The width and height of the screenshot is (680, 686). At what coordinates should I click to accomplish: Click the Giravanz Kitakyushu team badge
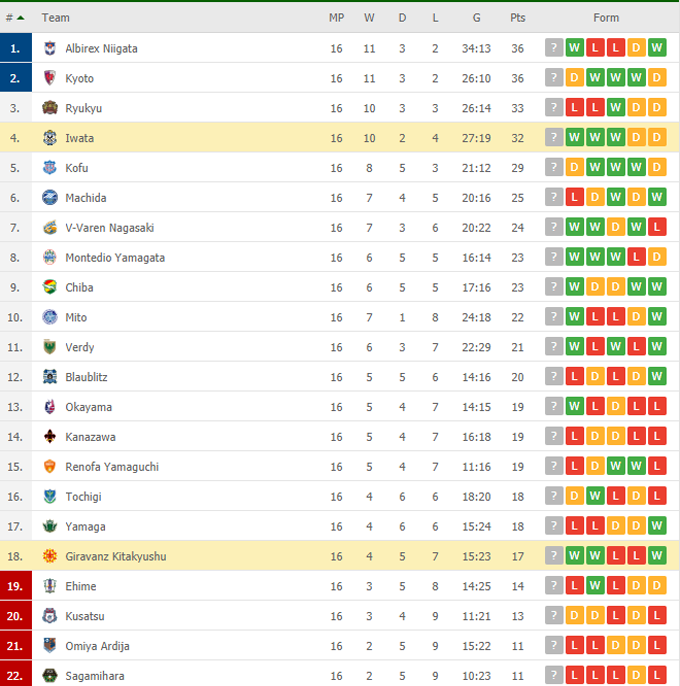pos(50,556)
